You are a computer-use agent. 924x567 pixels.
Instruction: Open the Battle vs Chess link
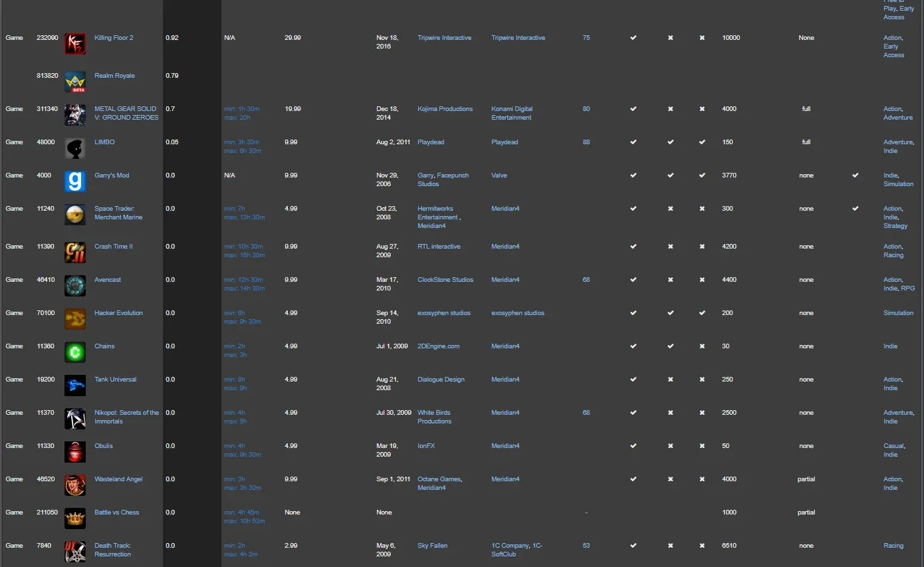116,512
